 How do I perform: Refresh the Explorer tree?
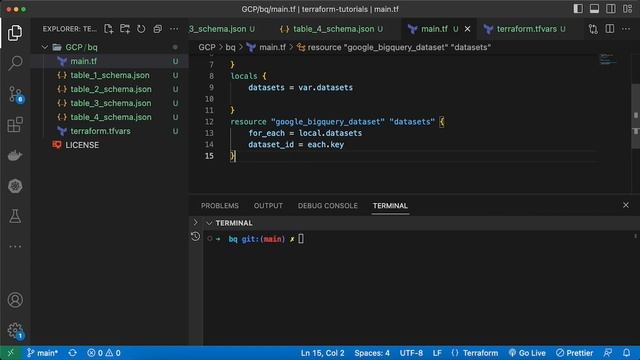(141, 29)
